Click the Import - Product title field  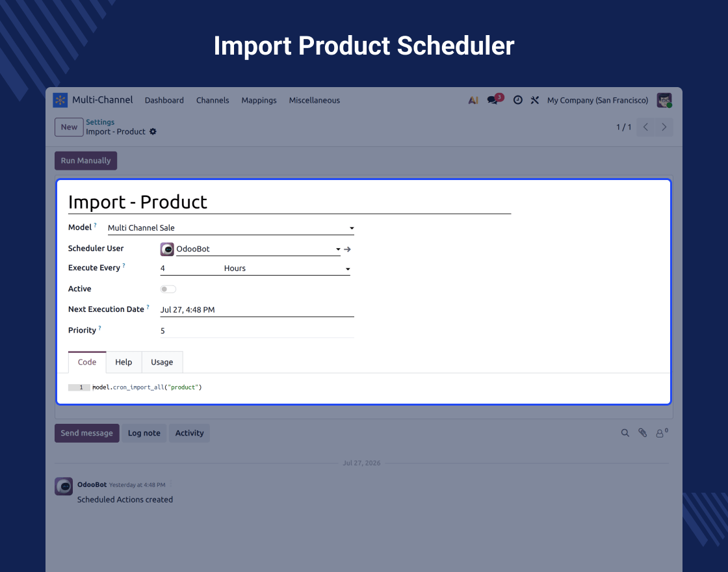coord(290,202)
